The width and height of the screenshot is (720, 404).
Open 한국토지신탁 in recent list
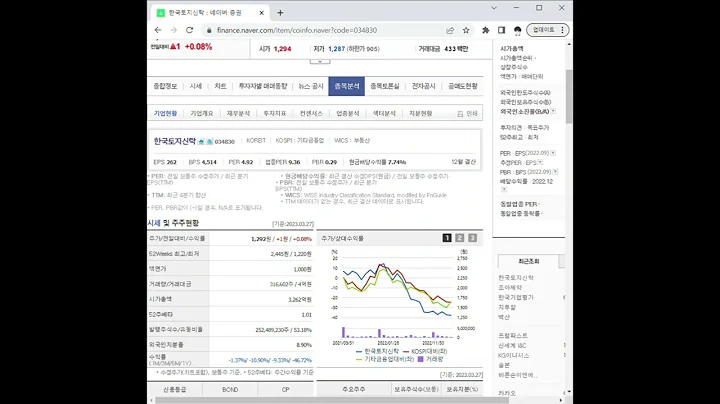click(516, 278)
